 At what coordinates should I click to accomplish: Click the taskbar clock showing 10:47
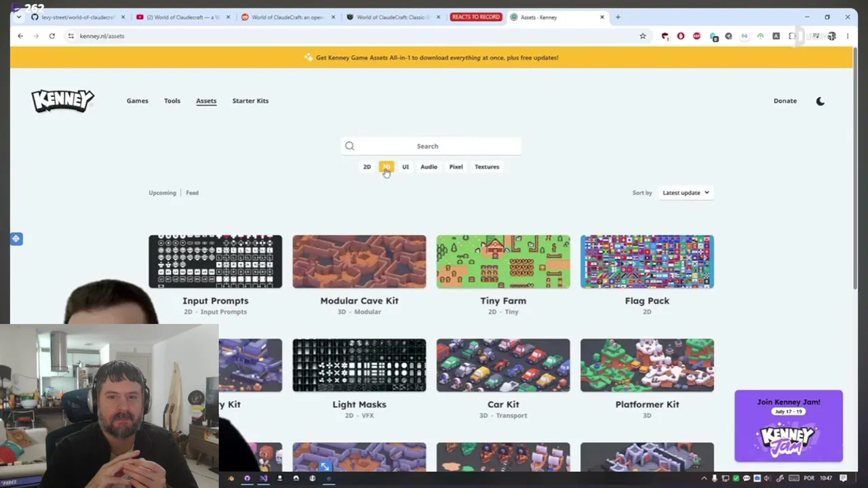[826, 479]
